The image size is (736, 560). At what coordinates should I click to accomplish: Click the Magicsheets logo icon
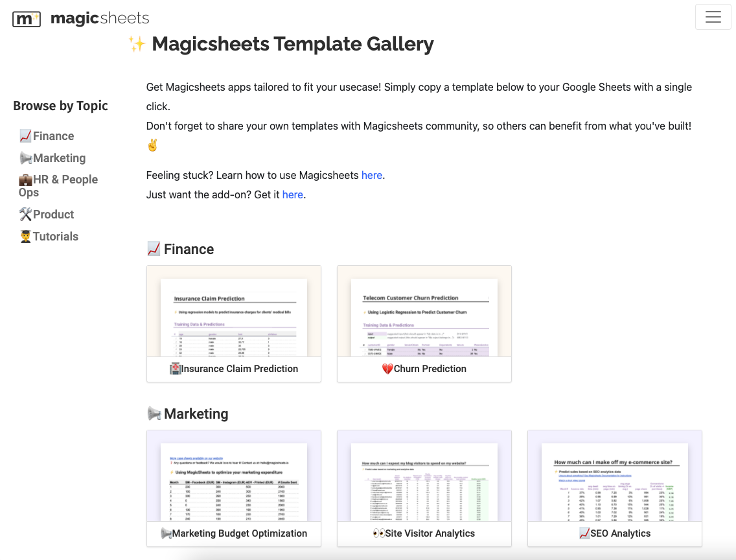[27, 19]
